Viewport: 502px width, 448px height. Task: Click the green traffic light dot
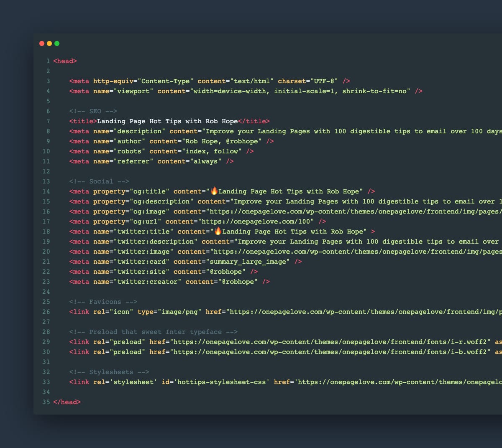57,43
